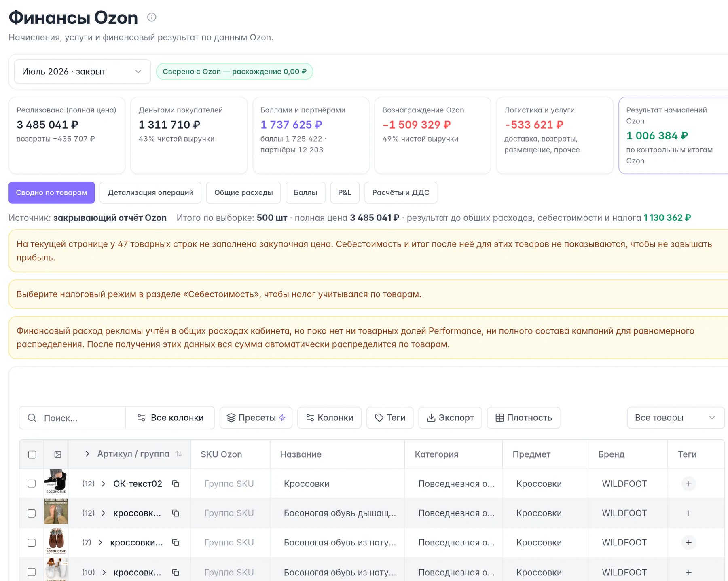Open the brown shoe thumbnail in (7) row
The height and width of the screenshot is (581, 728).
coord(56,541)
